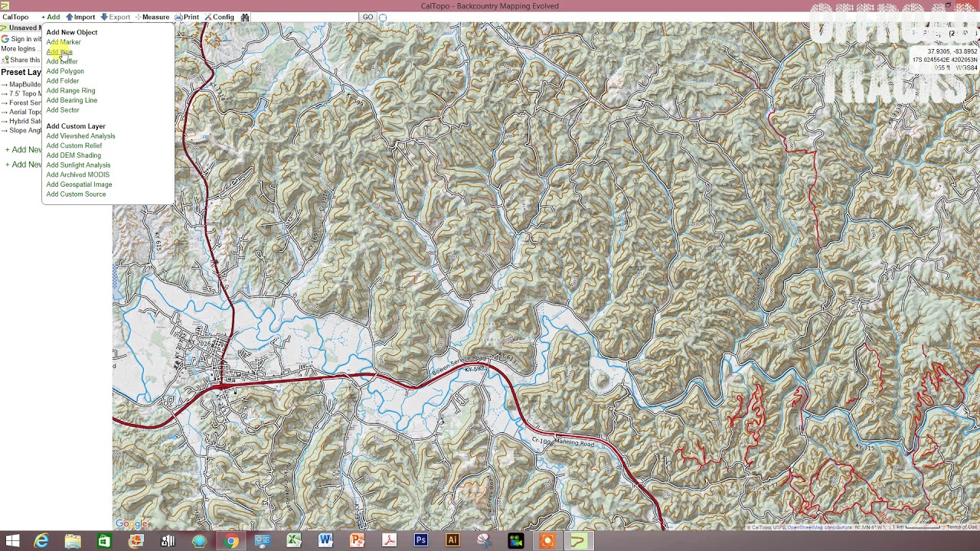Choose Add Sector
This screenshot has width=980, height=551.
(63, 110)
